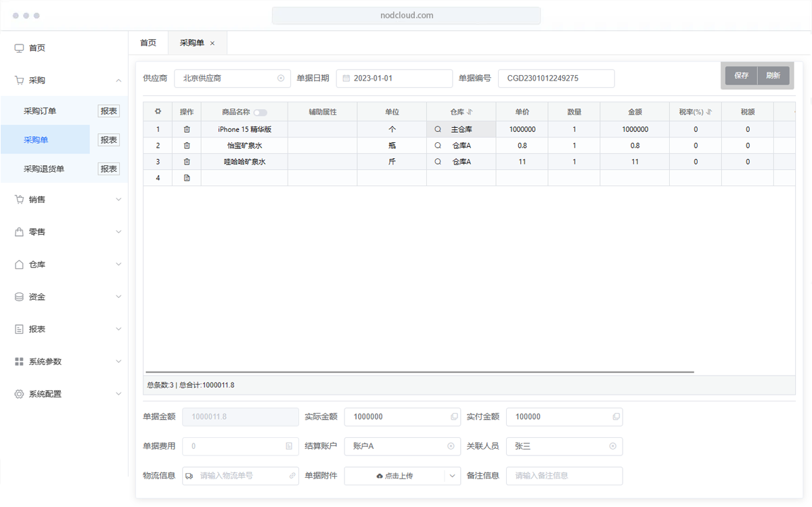Click the copy icon in 实际金额 field
The height and width of the screenshot is (507, 812).
pyautogui.click(x=454, y=417)
